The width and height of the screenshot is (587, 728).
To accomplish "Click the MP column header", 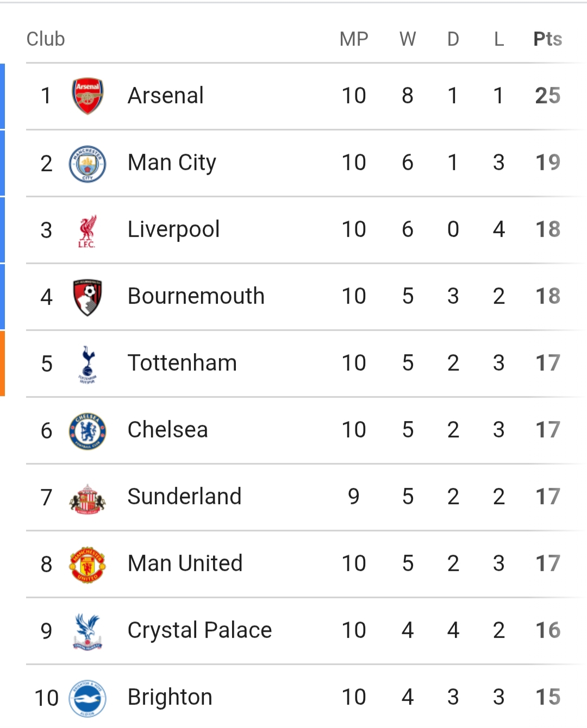I will click(x=354, y=39).
